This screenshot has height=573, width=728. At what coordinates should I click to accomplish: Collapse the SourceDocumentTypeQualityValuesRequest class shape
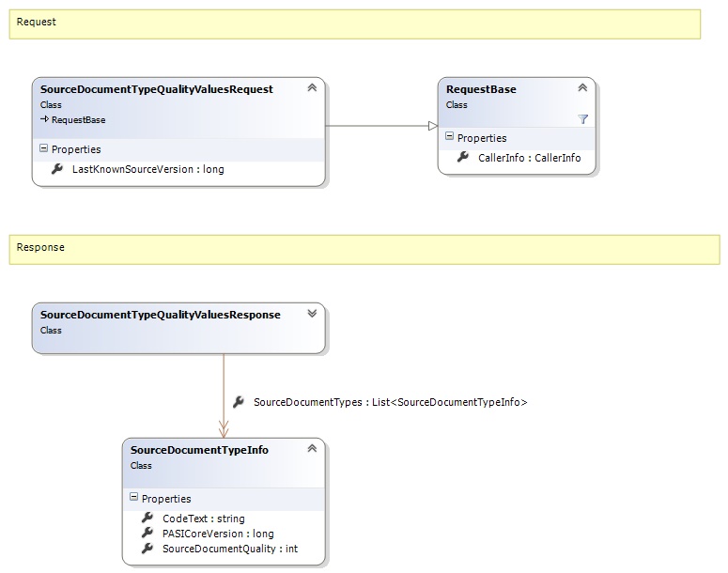point(312,88)
